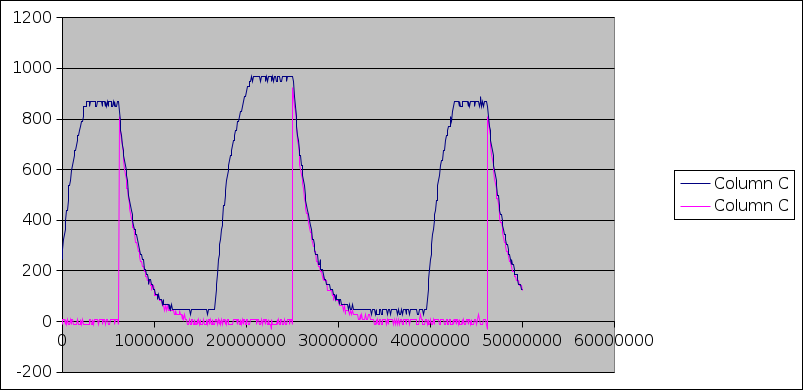Select the magenta legend line swatch
803x390 pixels.
point(695,206)
